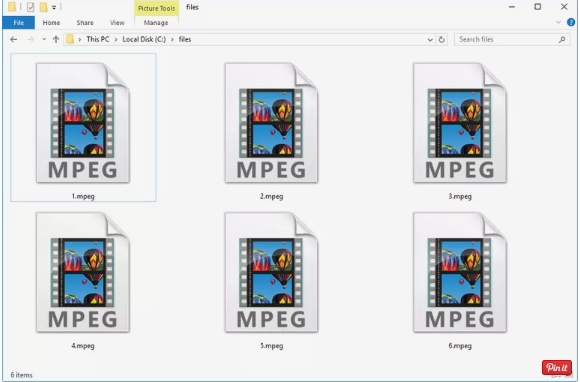The width and height of the screenshot is (580, 382).
Task: Select the 2.mpeg file icon
Action: point(271,122)
